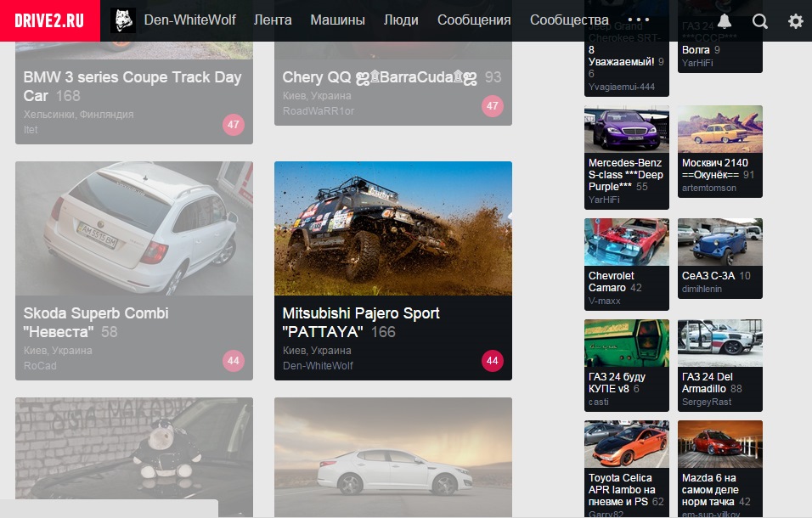Open author dimihlenin's profile
The width and height of the screenshot is (812, 518).
point(702,289)
